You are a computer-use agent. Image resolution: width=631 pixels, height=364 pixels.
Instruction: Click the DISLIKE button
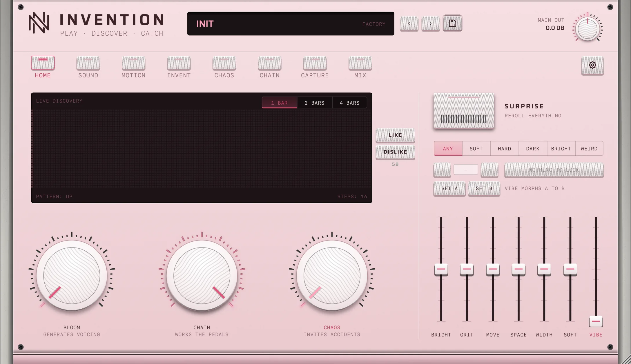point(395,152)
